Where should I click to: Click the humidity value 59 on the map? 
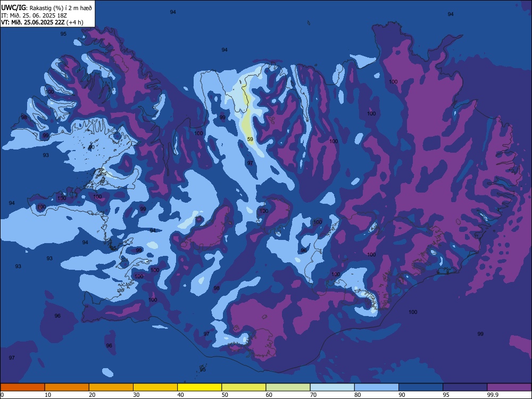point(250,139)
